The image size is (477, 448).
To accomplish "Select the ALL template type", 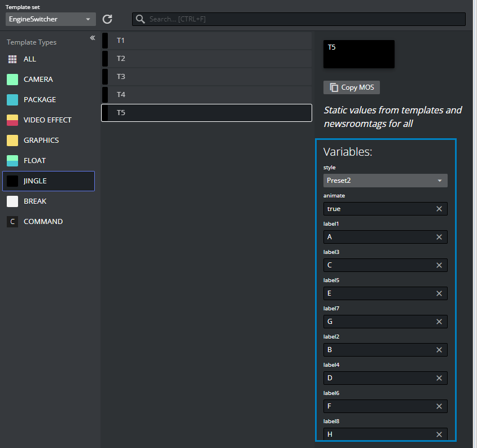I will (29, 59).
